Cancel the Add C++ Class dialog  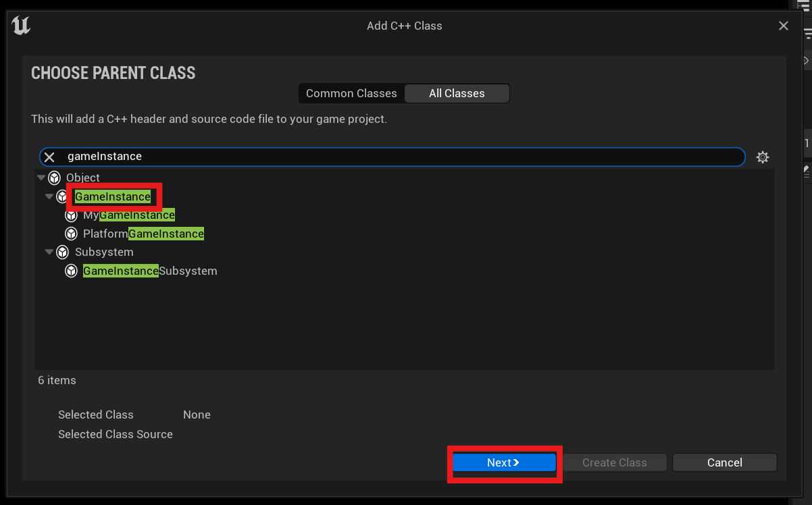coord(725,462)
